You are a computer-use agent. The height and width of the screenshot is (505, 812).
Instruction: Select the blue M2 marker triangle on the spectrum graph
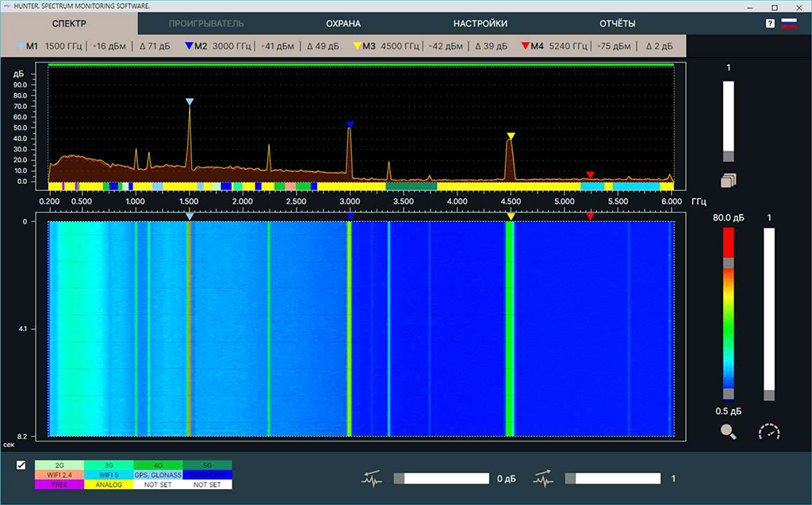[x=350, y=124]
